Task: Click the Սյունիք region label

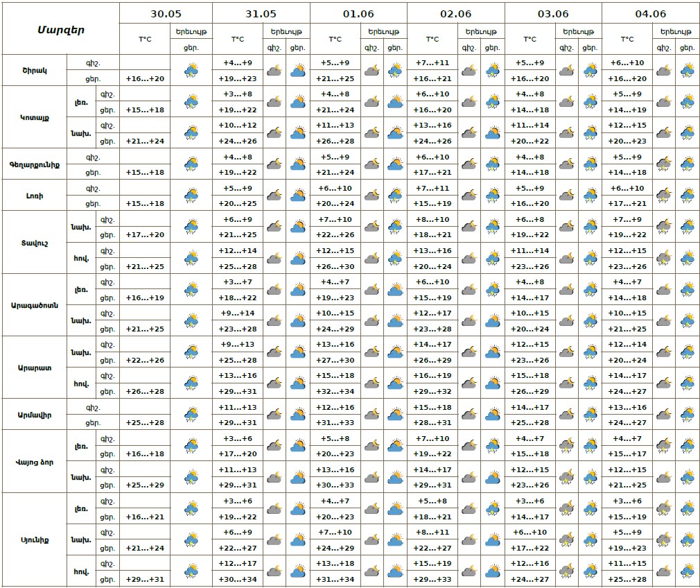Action: 35,539
